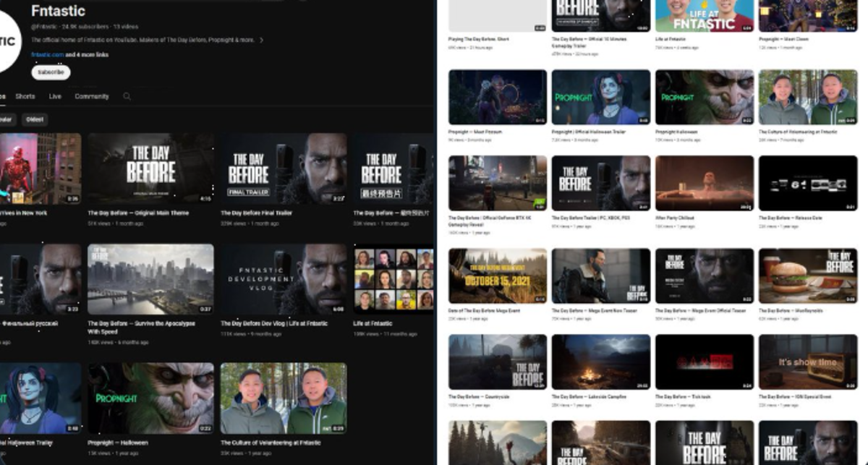Subscribe to the Fntastic channel

pos(51,72)
